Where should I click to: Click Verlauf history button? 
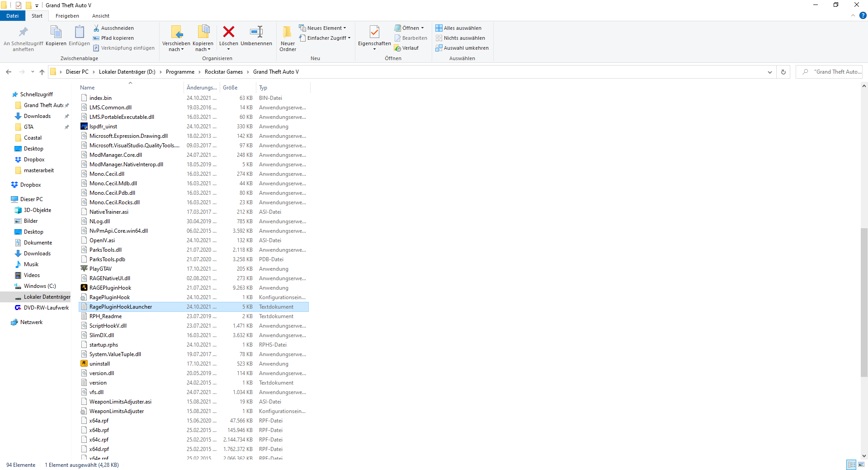tap(406, 48)
